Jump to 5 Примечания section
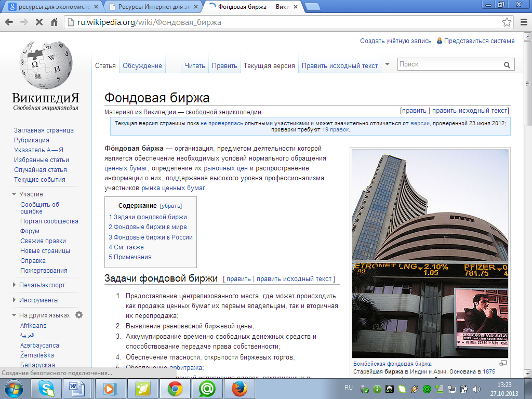The height and width of the screenshot is (399, 532). pos(130,257)
